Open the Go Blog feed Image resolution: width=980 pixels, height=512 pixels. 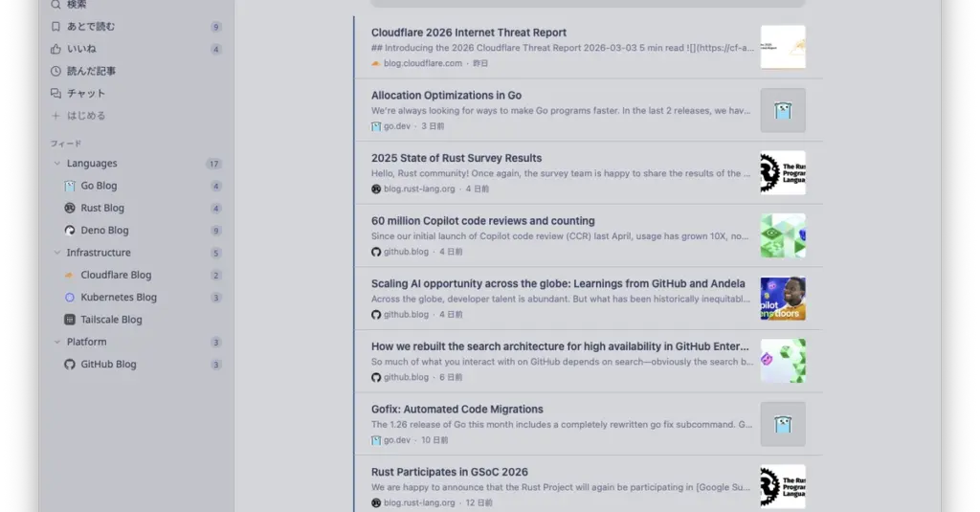coord(99,186)
